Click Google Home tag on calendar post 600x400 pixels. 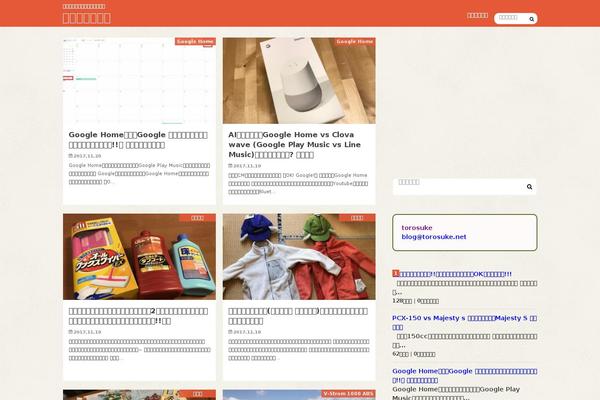[195, 41]
